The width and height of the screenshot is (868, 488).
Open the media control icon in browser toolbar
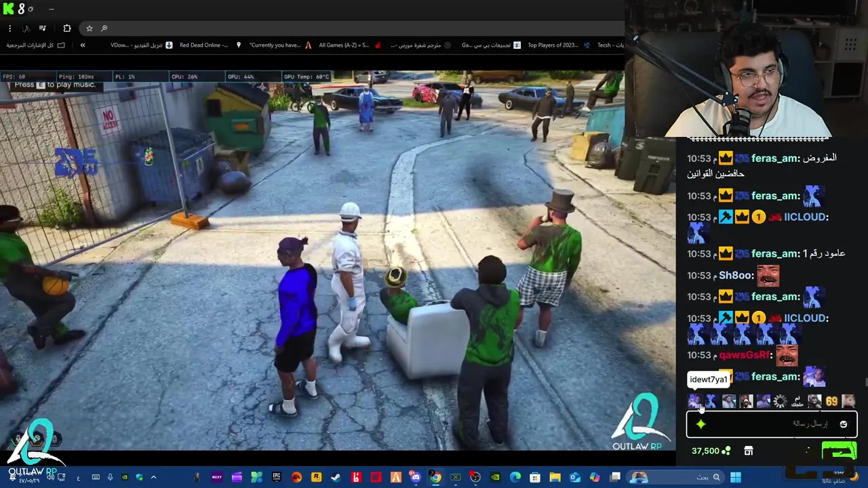coord(42,28)
